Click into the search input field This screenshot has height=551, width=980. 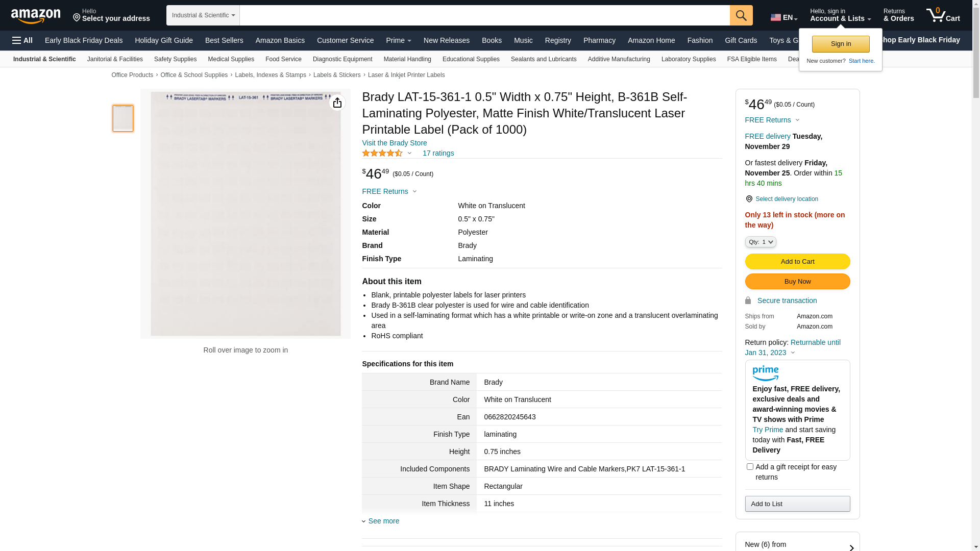(484, 15)
